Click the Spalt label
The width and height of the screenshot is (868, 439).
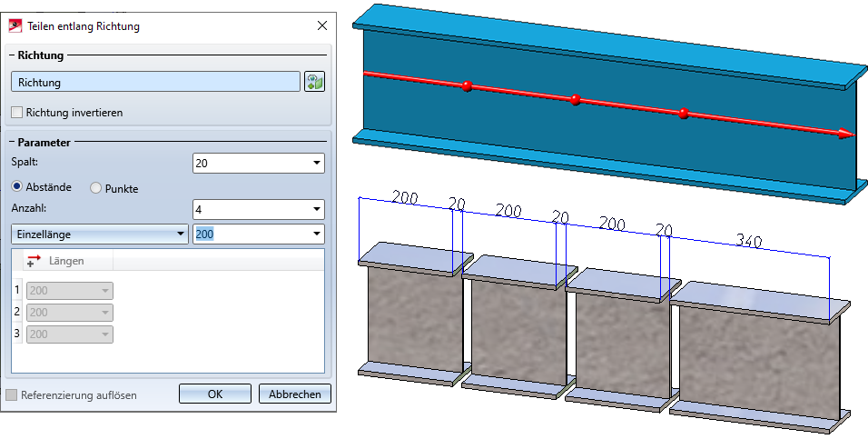click(25, 162)
